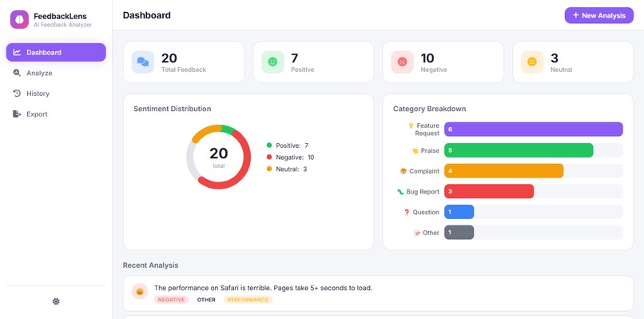This screenshot has height=319, width=644.
Task: Click the memo icon beside Other
Action: pos(417,233)
